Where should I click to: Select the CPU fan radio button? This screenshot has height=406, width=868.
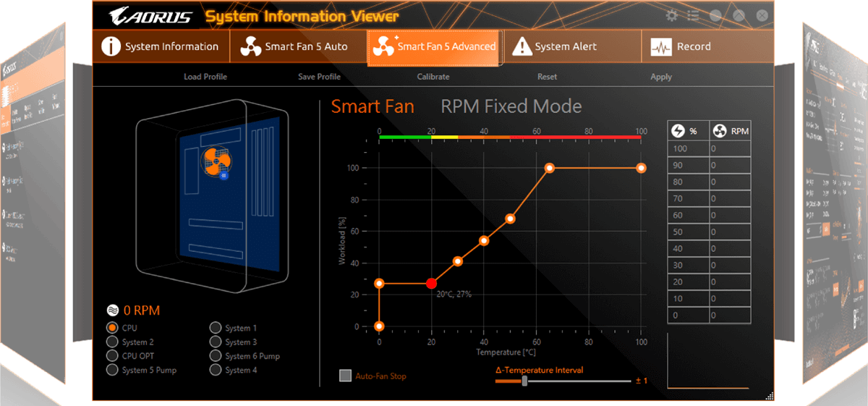[112, 328]
